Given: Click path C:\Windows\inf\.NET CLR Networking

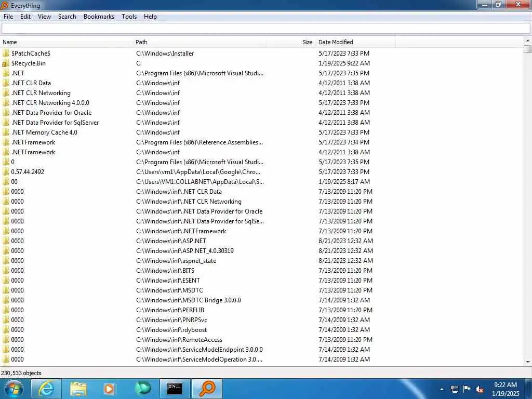Looking at the screenshot, I should (x=189, y=201).
